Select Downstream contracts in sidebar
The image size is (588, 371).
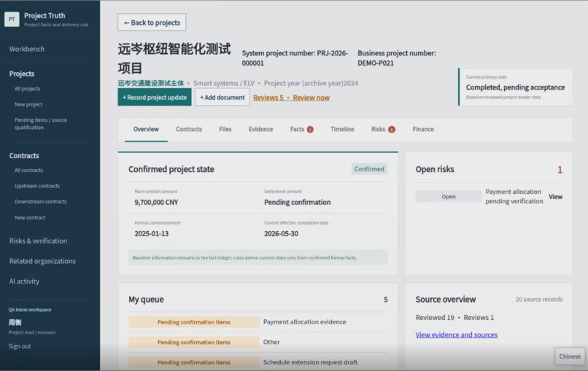41,202
